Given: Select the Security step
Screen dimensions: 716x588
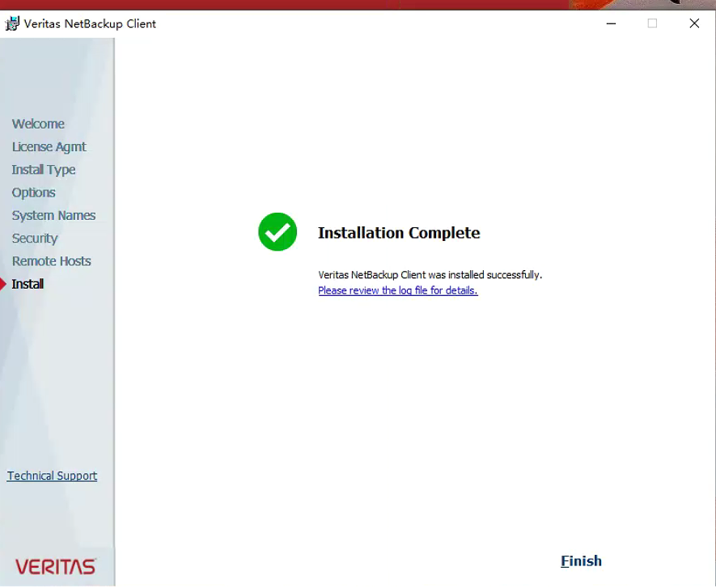Looking at the screenshot, I should click(x=35, y=239).
